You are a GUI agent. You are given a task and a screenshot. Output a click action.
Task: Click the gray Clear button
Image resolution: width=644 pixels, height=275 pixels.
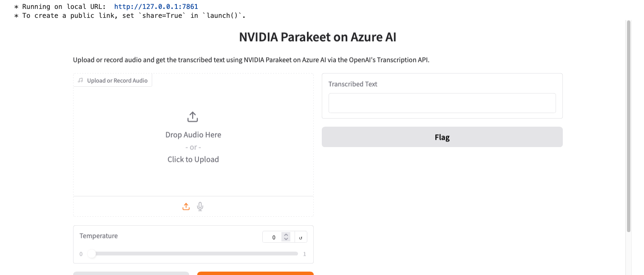click(131, 274)
